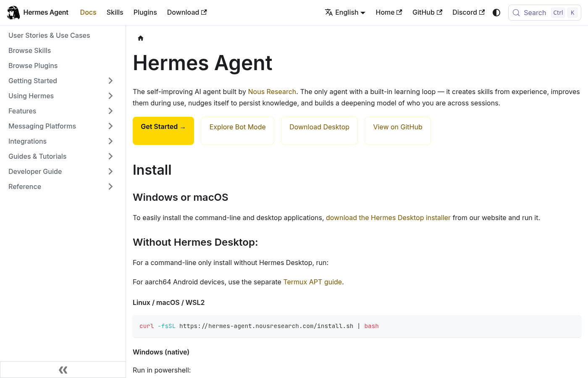The image size is (588, 378).
Task: Open Browse Plugins in sidebar
Action: [33, 66]
